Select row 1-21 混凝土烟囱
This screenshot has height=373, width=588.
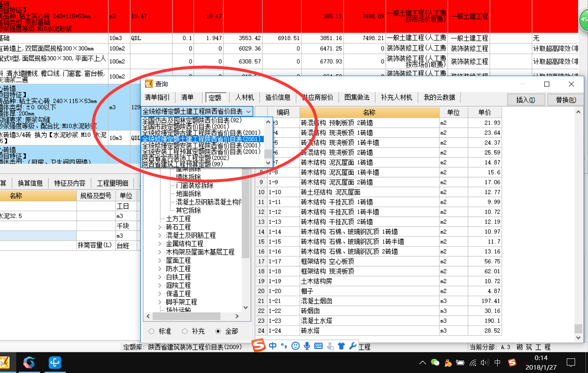click(378, 301)
